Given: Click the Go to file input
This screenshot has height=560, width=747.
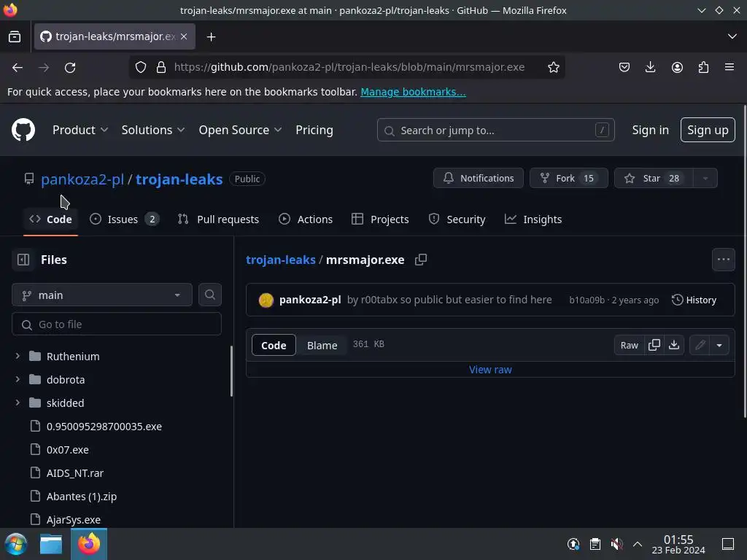Looking at the screenshot, I should point(117,324).
